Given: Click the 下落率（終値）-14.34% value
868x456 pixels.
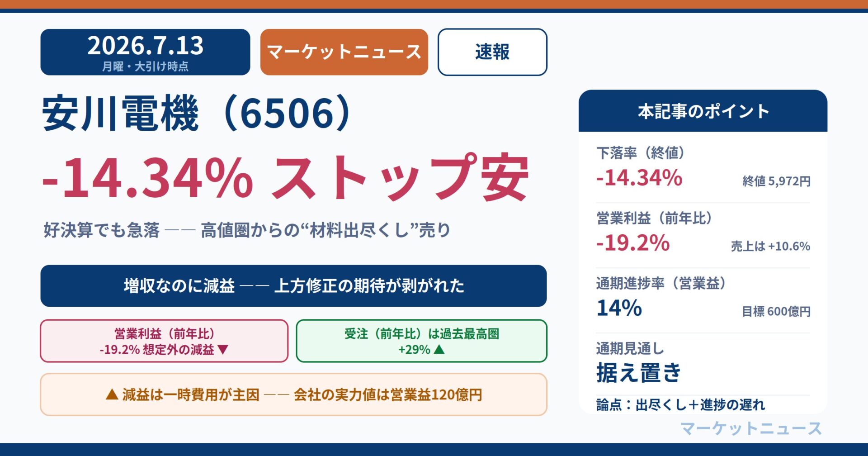Looking at the screenshot, I should point(639,178).
